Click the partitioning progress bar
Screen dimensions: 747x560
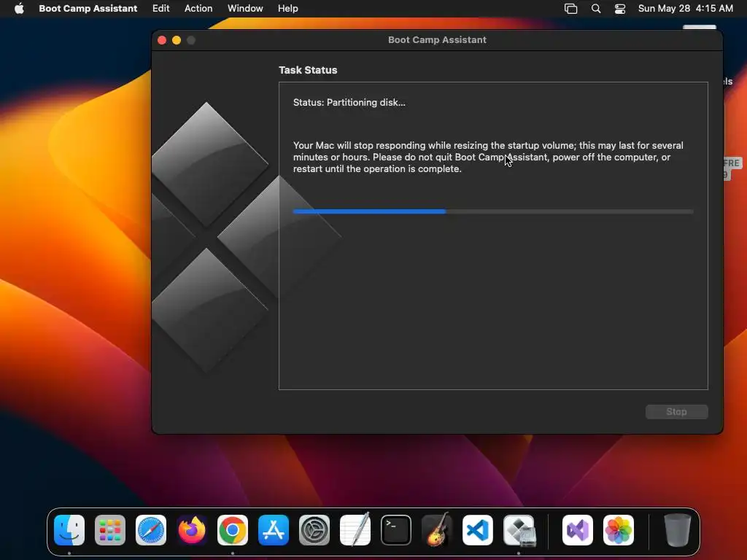(x=493, y=211)
